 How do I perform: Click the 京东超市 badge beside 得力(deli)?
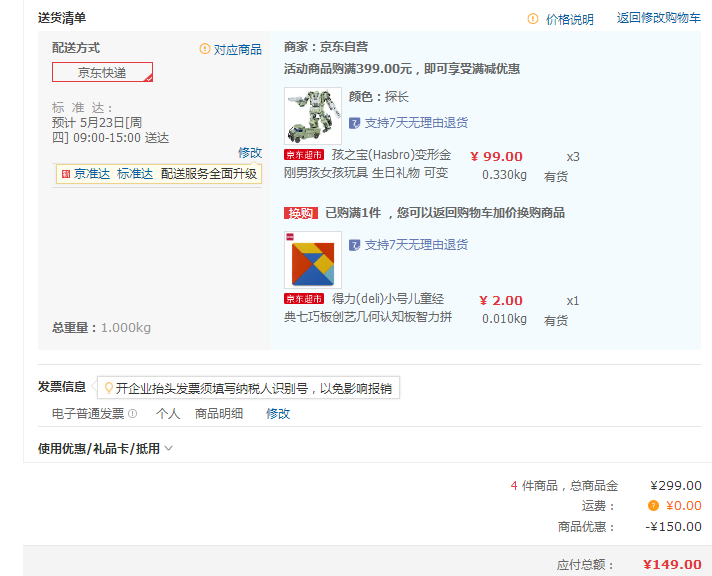[x=304, y=299]
